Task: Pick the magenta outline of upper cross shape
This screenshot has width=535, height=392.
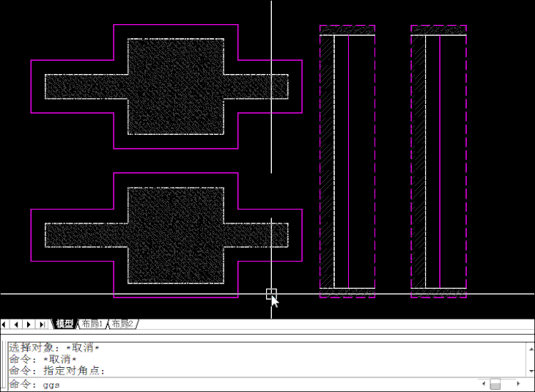Action: coord(176,25)
